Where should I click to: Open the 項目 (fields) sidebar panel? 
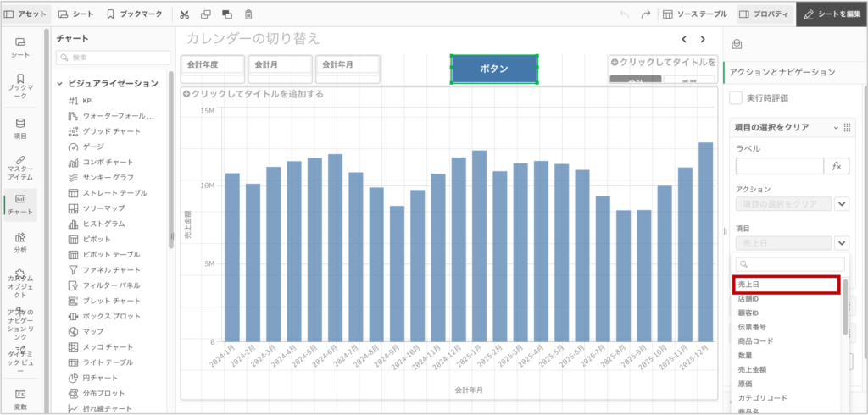[x=20, y=127]
